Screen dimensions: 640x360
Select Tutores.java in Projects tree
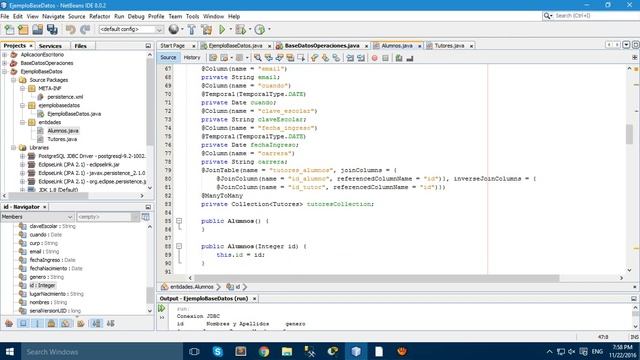click(x=62, y=139)
